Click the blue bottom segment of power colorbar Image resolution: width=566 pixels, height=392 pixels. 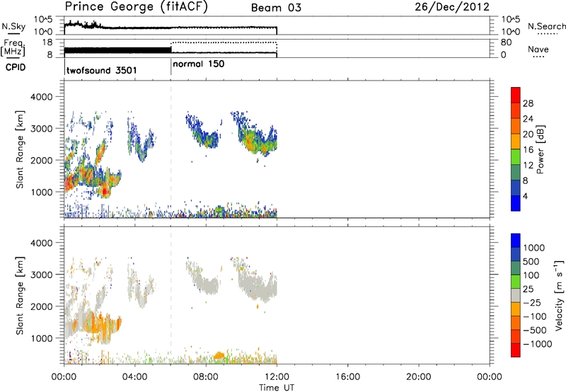click(x=516, y=203)
